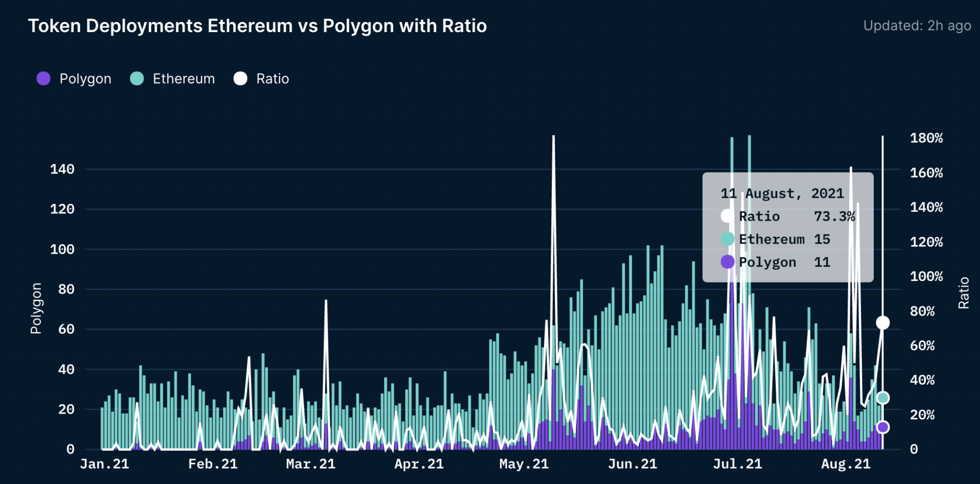
Task: Click the white Ratio legend dot
Action: [x=240, y=79]
